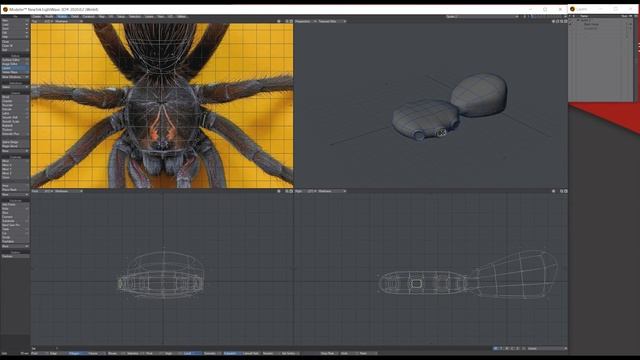640x360 pixels.
Task: Open the Surface Editor
Action: point(15,60)
